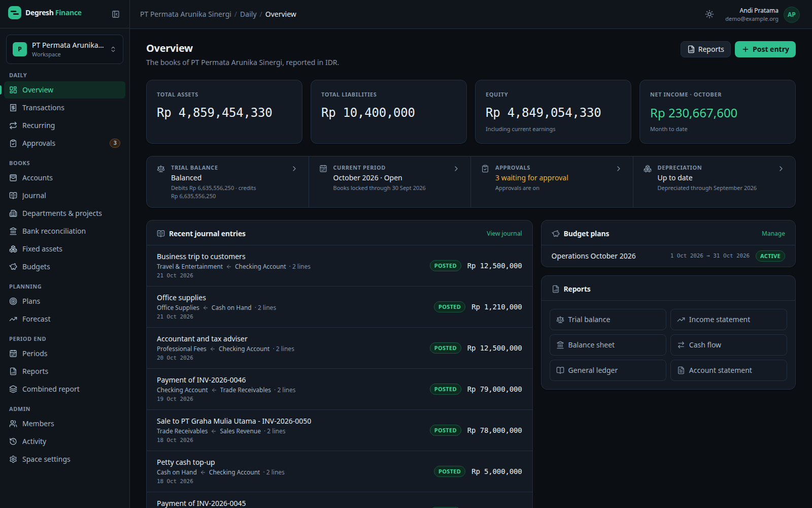The image size is (812, 508).
Task: Open the Account statement report
Action: (x=728, y=370)
